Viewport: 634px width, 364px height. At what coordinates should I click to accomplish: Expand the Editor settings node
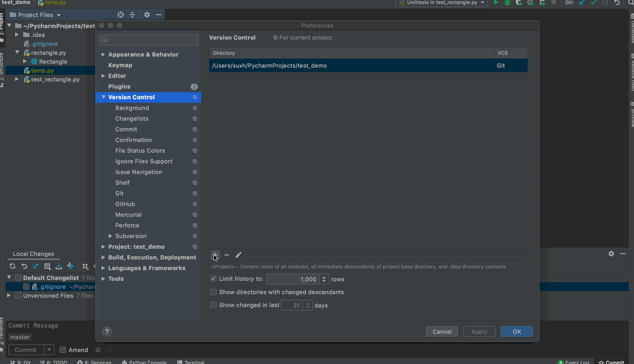tap(103, 76)
